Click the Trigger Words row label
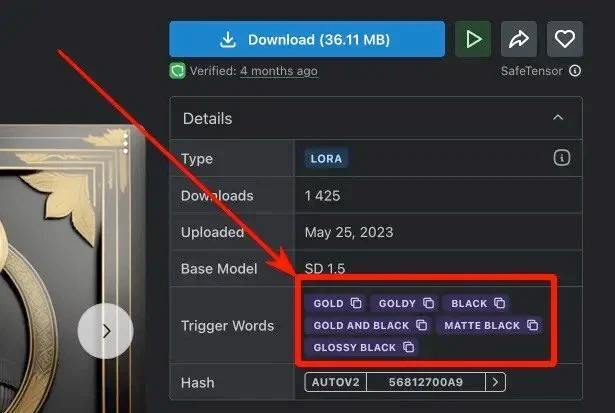The width and height of the screenshot is (615, 413). [x=227, y=326]
